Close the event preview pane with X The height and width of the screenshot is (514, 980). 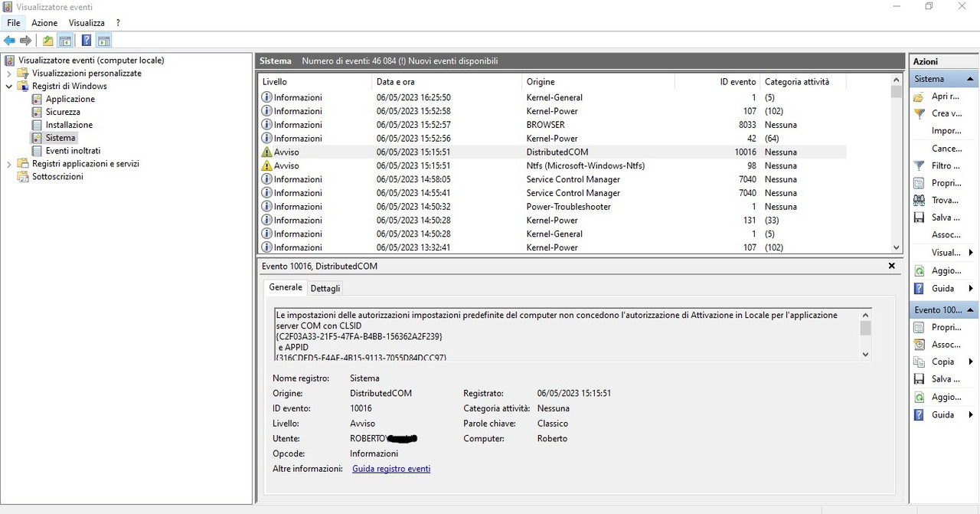(x=891, y=266)
